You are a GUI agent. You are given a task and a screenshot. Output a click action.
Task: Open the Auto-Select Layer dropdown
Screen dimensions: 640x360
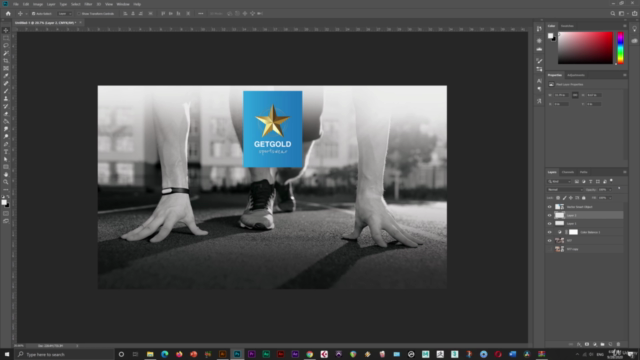point(64,13)
